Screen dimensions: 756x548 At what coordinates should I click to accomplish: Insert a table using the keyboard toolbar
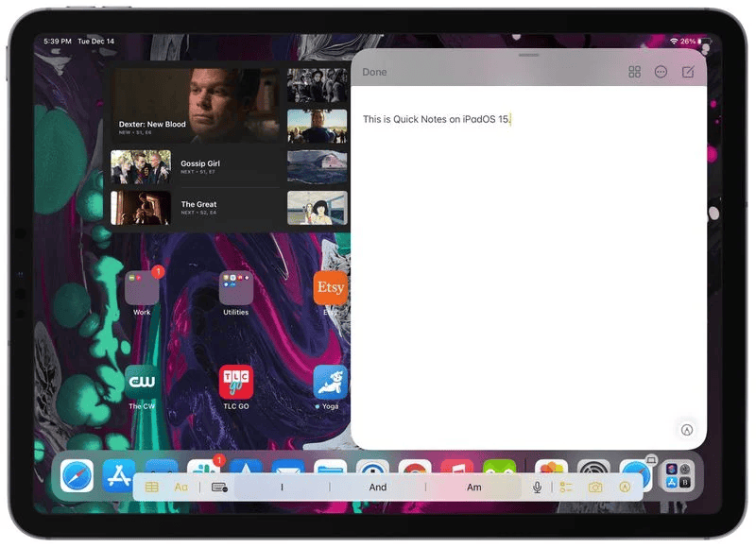[x=152, y=488]
